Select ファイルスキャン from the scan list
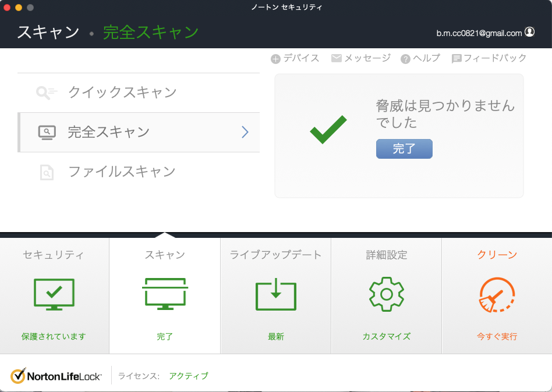This screenshot has height=392, width=552. pyautogui.click(x=122, y=172)
